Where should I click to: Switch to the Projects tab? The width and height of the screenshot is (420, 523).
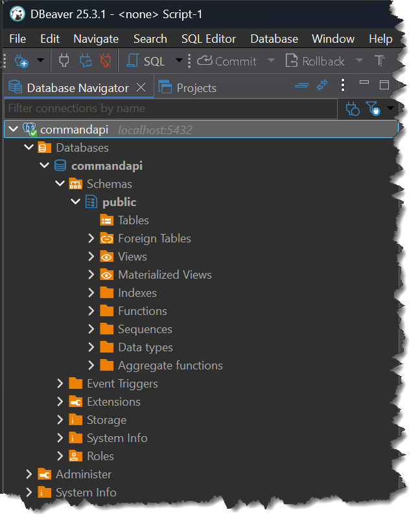(194, 87)
